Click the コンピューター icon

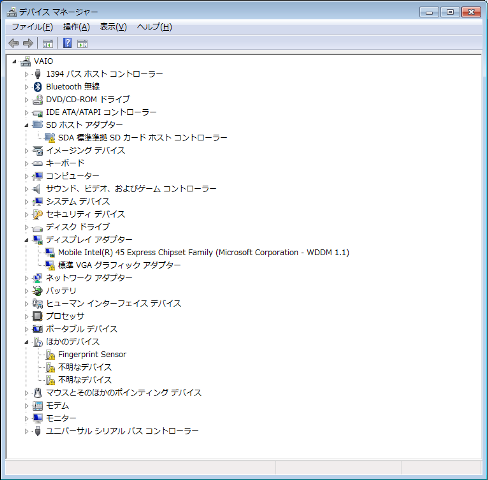tap(38, 176)
